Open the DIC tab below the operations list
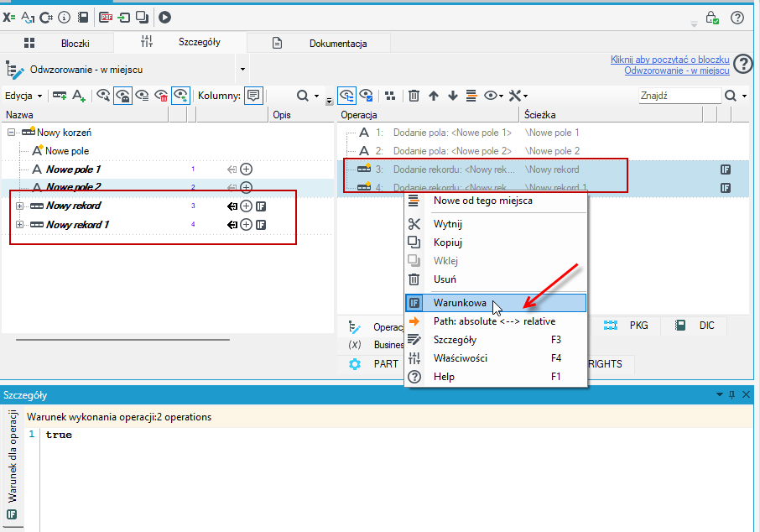The image size is (760, 532). click(695, 326)
